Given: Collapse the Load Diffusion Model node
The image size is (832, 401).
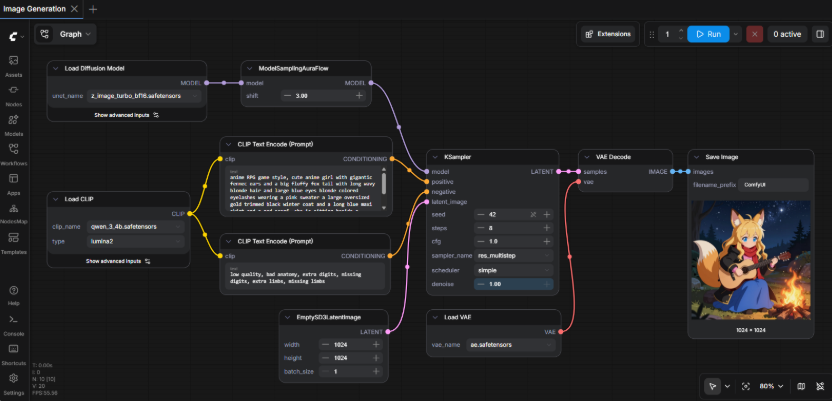Looking at the screenshot, I should (55, 68).
